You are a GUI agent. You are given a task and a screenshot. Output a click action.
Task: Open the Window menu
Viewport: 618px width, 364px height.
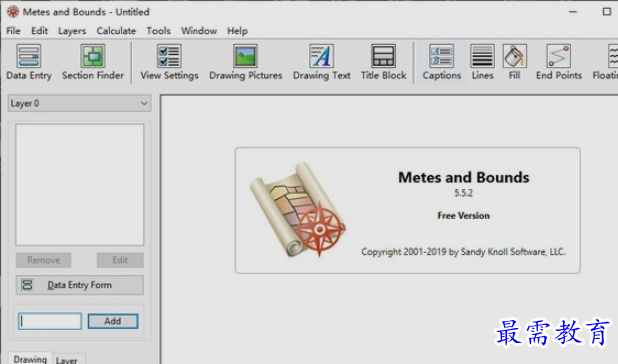[x=199, y=31]
